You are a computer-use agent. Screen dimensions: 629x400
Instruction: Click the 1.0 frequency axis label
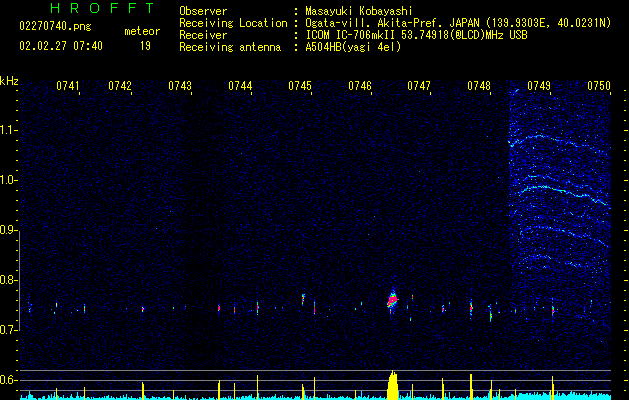[7, 180]
